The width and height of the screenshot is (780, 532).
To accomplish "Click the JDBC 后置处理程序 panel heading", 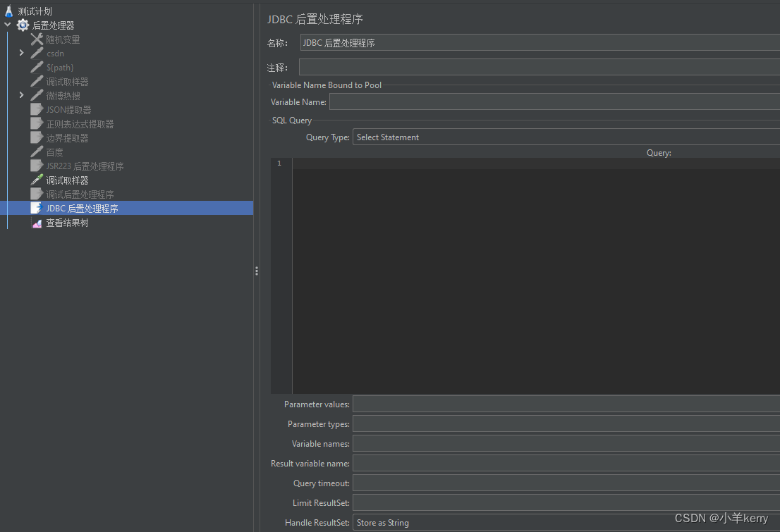I will pyautogui.click(x=315, y=19).
